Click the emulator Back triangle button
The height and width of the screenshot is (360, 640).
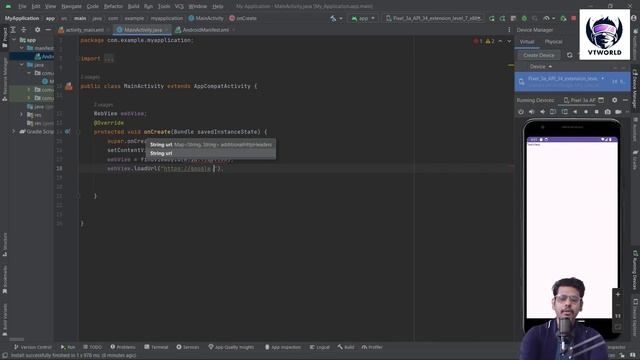tap(575, 111)
